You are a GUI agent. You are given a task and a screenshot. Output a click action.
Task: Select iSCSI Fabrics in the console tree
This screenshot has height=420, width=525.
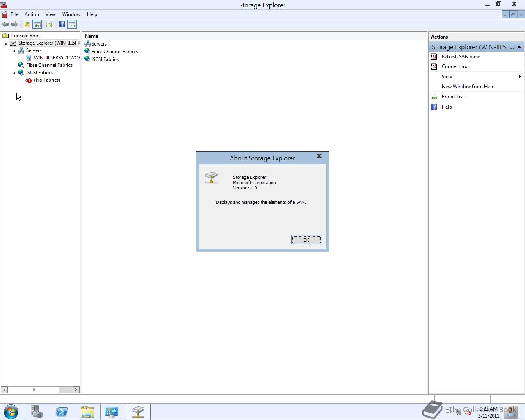point(40,73)
